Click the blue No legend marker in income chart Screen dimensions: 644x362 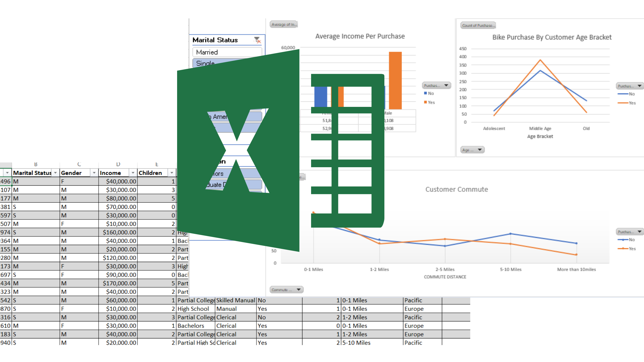(425, 93)
